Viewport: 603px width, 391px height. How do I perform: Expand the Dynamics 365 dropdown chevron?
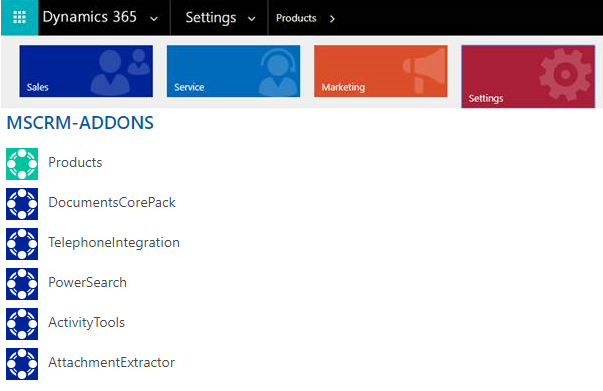(154, 19)
